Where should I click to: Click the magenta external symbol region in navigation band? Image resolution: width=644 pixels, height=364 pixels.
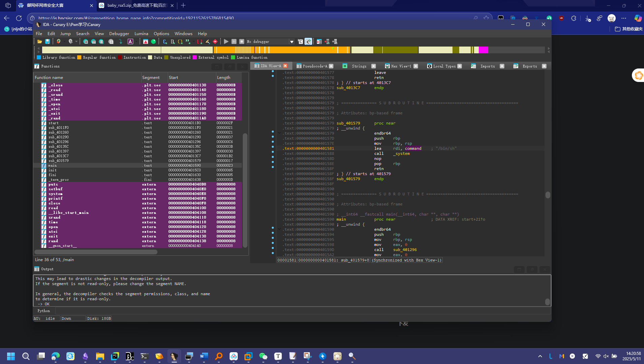pos(484,50)
